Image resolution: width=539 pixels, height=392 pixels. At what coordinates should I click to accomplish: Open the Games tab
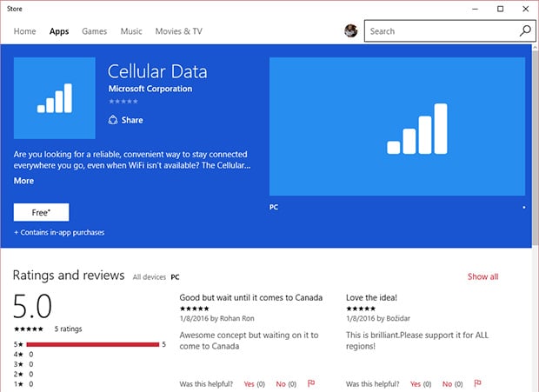[x=94, y=31]
